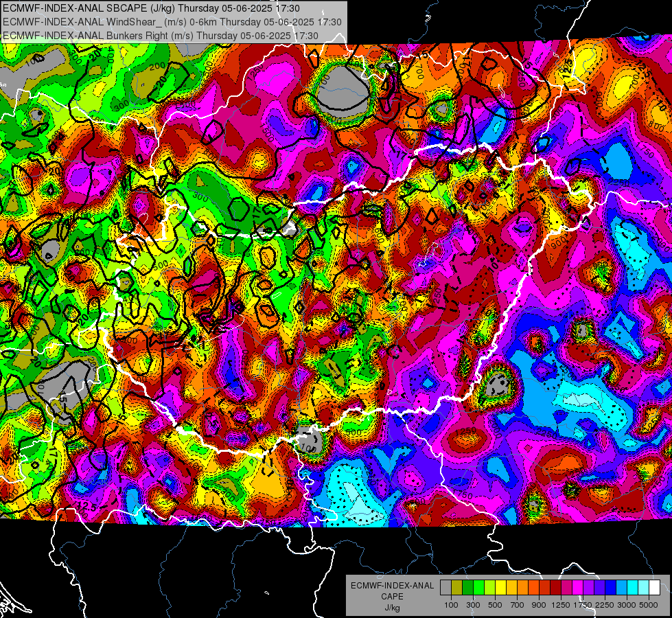Click the bright magenta swatch in the CAPE legend

tap(578, 588)
